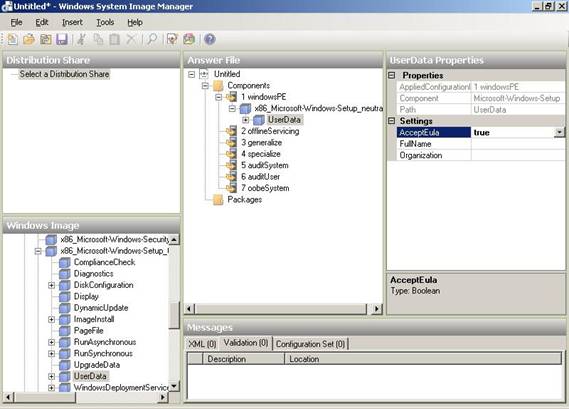This screenshot has height=409, width=569.
Task: Select UpgradeData in Windows Image tree
Action: (x=97, y=365)
